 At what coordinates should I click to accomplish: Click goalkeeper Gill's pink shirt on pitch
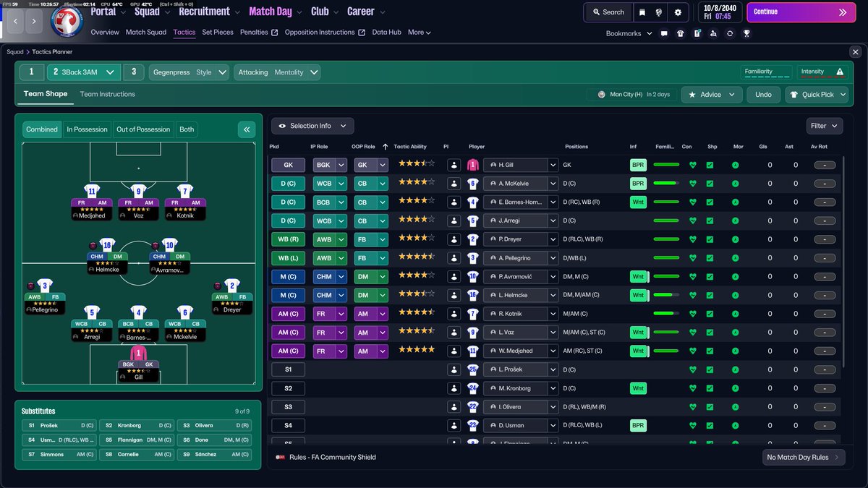point(139,354)
